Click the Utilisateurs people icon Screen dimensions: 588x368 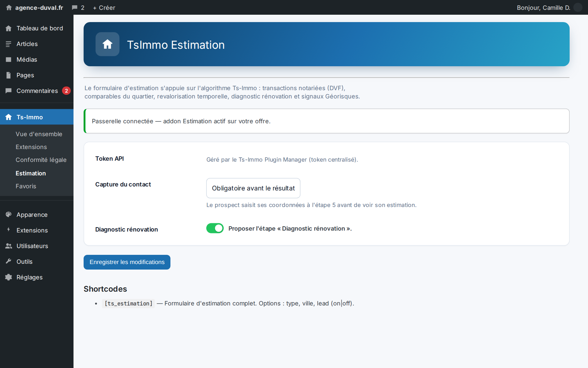pos(9,246)
